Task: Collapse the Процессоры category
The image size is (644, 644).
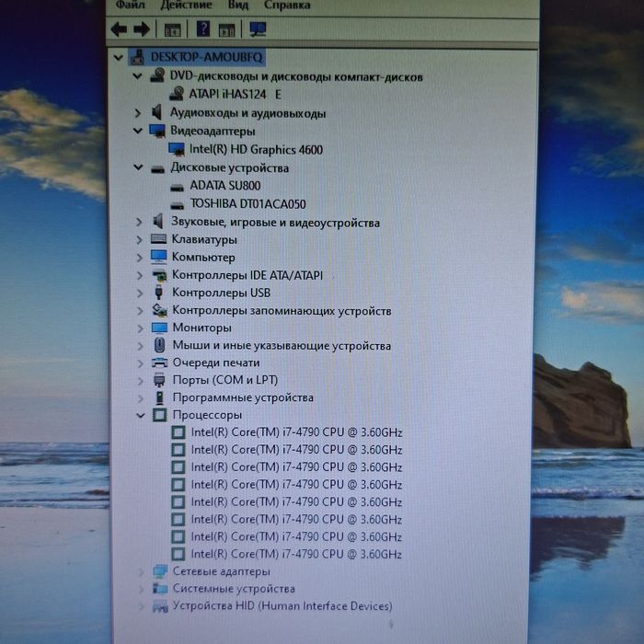Action: pos(141,416)
